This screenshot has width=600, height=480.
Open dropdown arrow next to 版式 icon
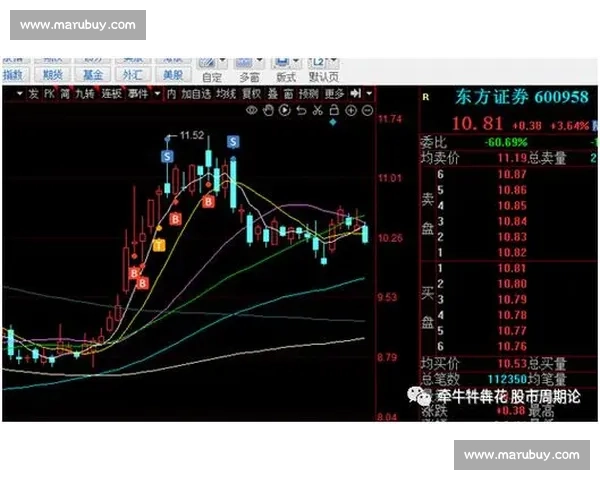pos(296,61)
